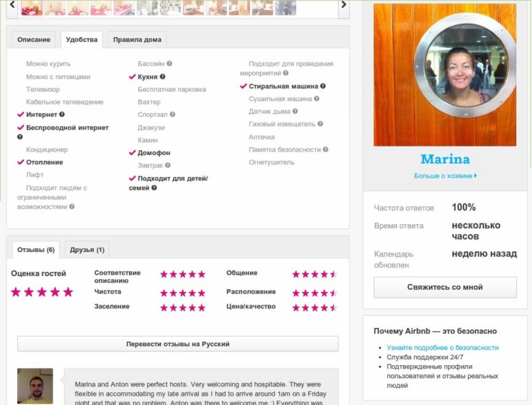Click the checkmark next to Подходит для детей/семей

132,178
